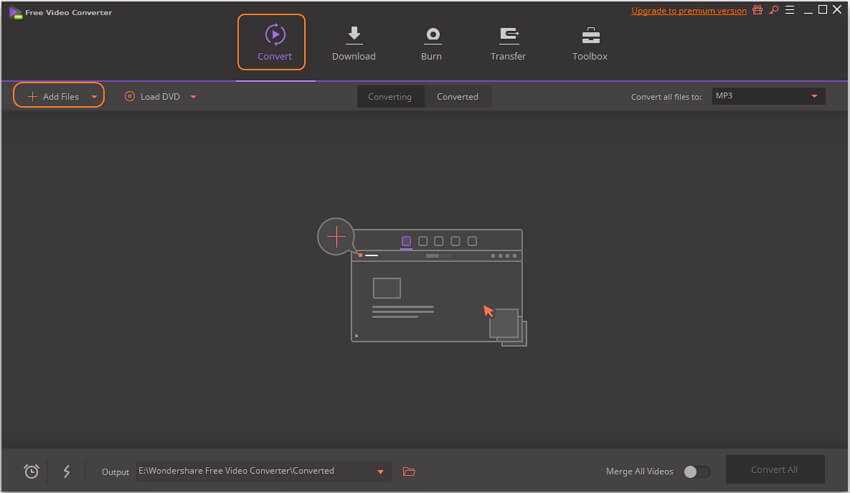Viewport: 850px width, 493px height.
Task: Expand the Add Files dropdown arrow
Action: 94,97
